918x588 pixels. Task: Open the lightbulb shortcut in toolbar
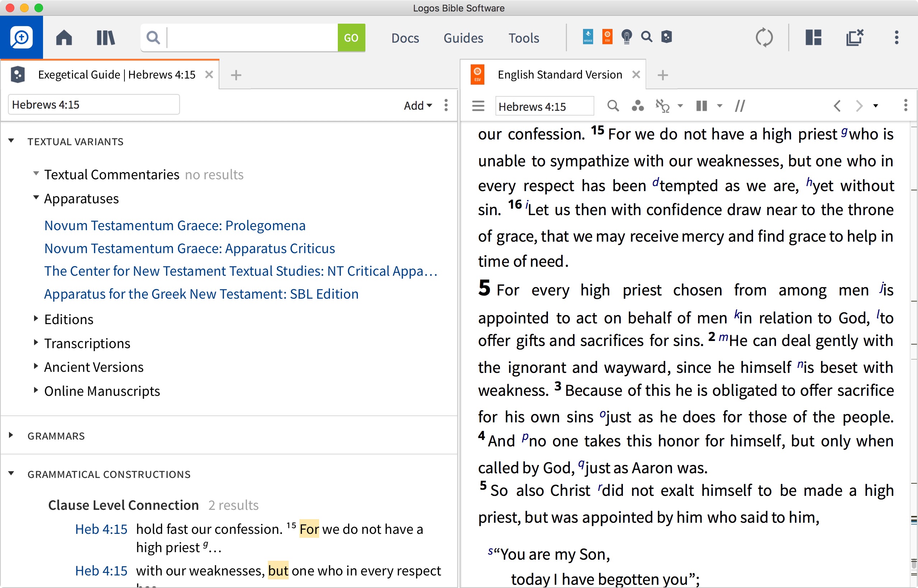tap(626, 37)
